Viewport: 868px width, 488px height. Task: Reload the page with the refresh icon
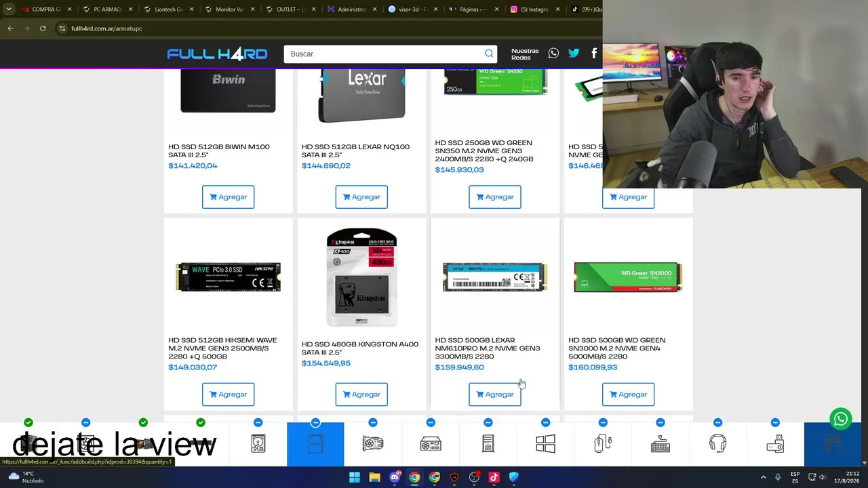point(43,28)
